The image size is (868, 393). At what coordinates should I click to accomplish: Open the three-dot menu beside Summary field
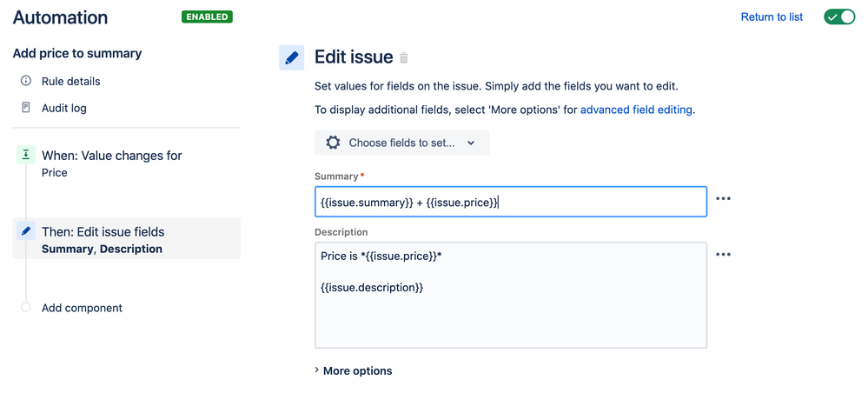(x=723, y=199)
